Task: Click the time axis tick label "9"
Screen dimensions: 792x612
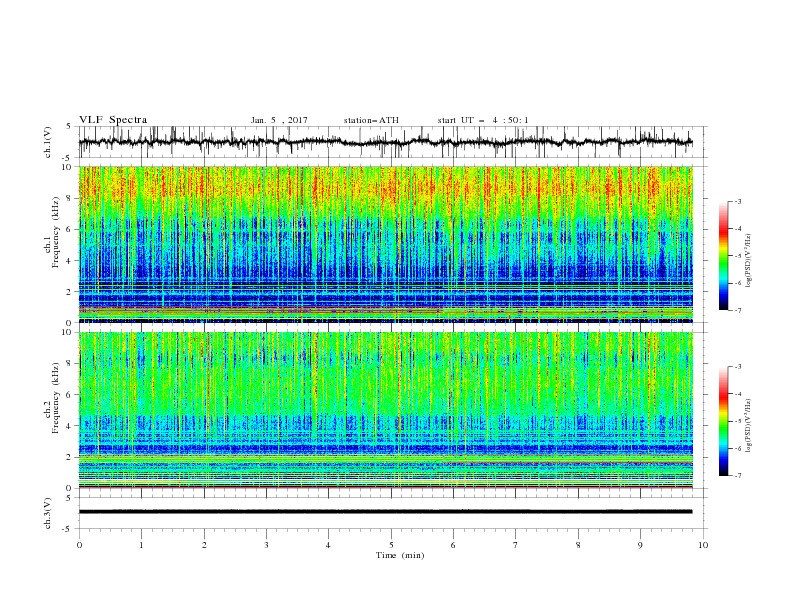Action: [640, 545]
